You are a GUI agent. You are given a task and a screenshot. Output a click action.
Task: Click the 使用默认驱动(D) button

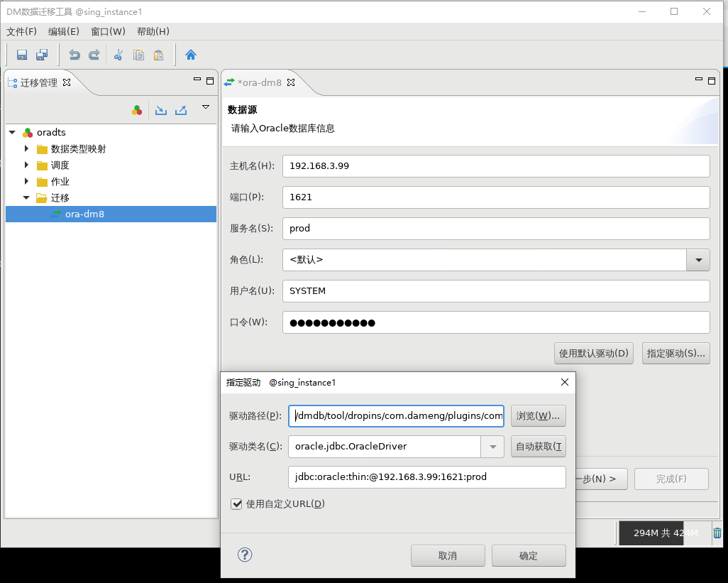[x=594, y=354]
